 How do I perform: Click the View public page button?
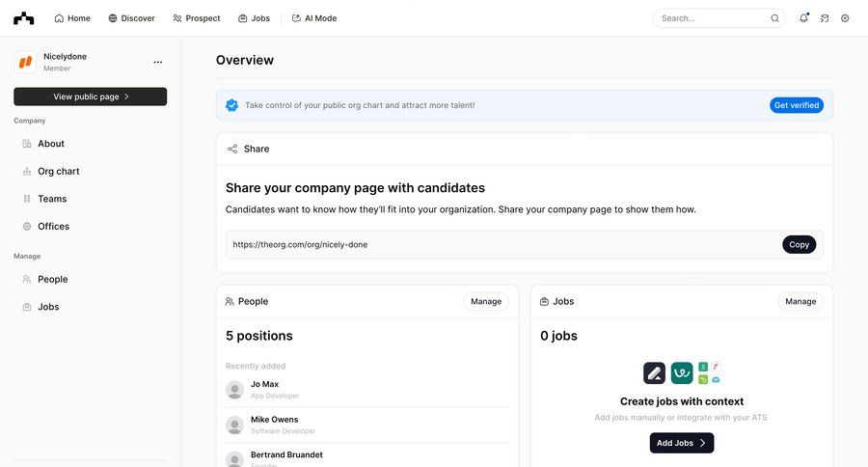91,96
